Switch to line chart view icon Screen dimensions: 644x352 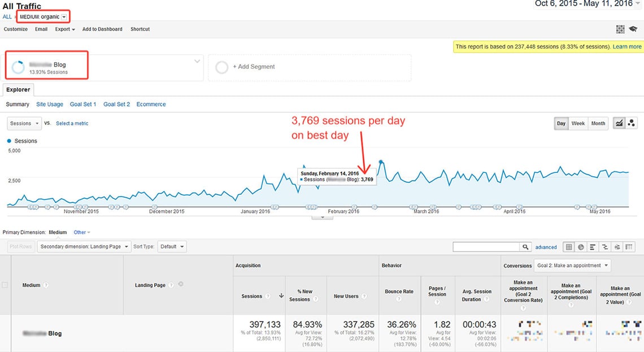(x=619, y=123)
